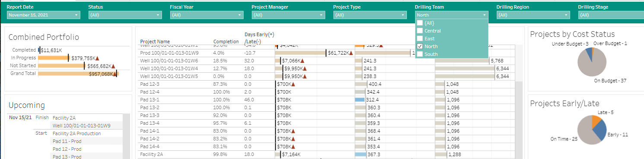Click the blue bar in the Pad 13-1 row
644x159 pixels.
[x=360, y=100]
